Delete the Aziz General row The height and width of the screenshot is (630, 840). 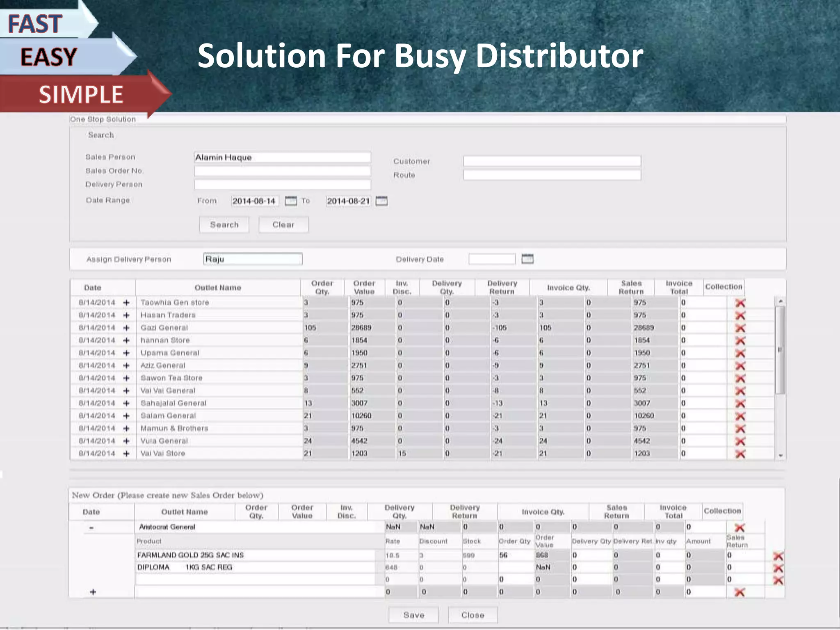pos(740,366)
